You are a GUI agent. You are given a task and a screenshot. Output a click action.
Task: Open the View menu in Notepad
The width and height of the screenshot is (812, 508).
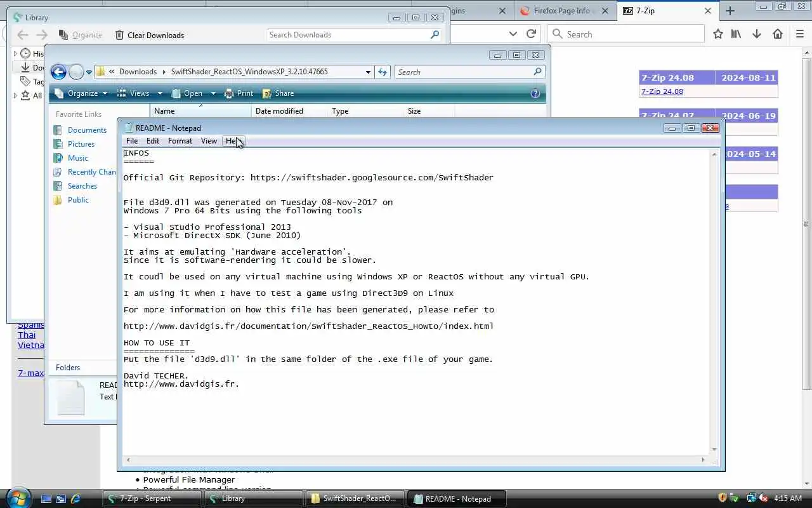pos(209,141)
